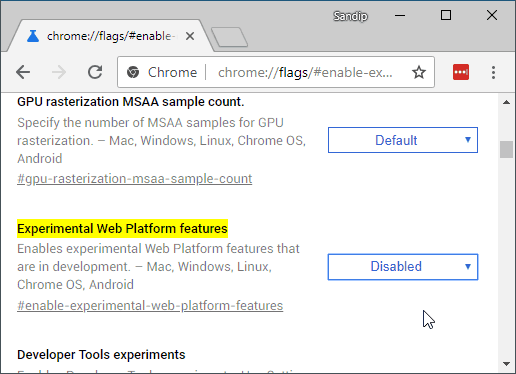Viewport: 516px width, 374px height.
Task: Click the vertical scrollbar thumb
Action: coord(506,150)
